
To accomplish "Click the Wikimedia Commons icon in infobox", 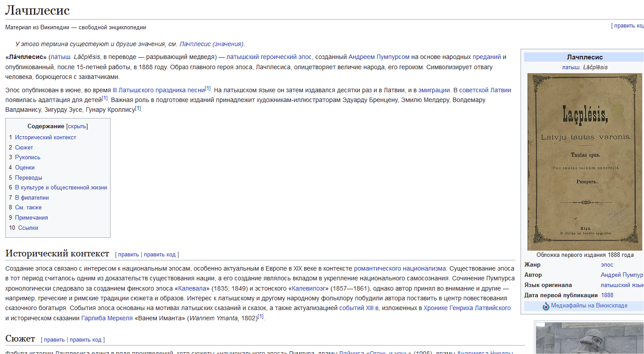I will pyautogui.click(x=546, y=306).
